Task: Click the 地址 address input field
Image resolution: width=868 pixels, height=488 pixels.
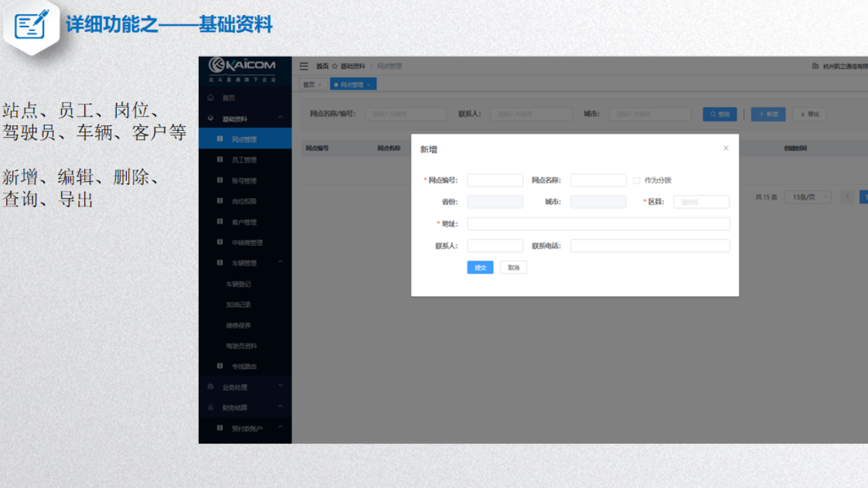Action: click(x=598, y=224)
